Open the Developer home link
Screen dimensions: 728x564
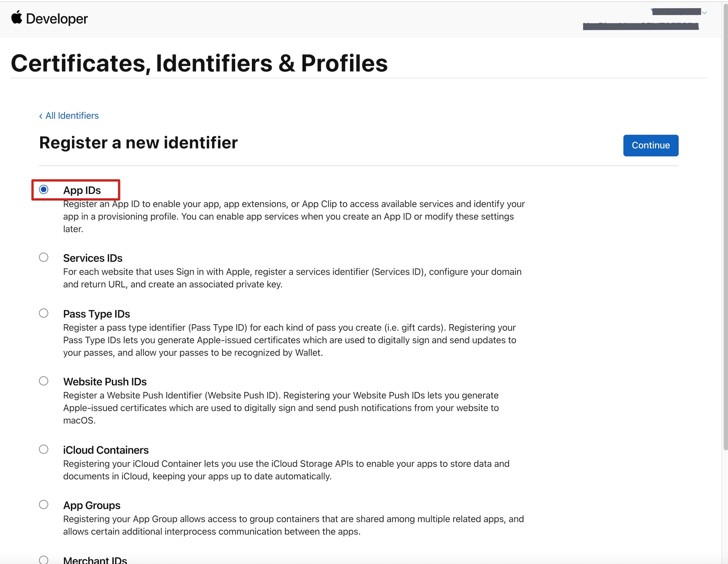point(57,19)
